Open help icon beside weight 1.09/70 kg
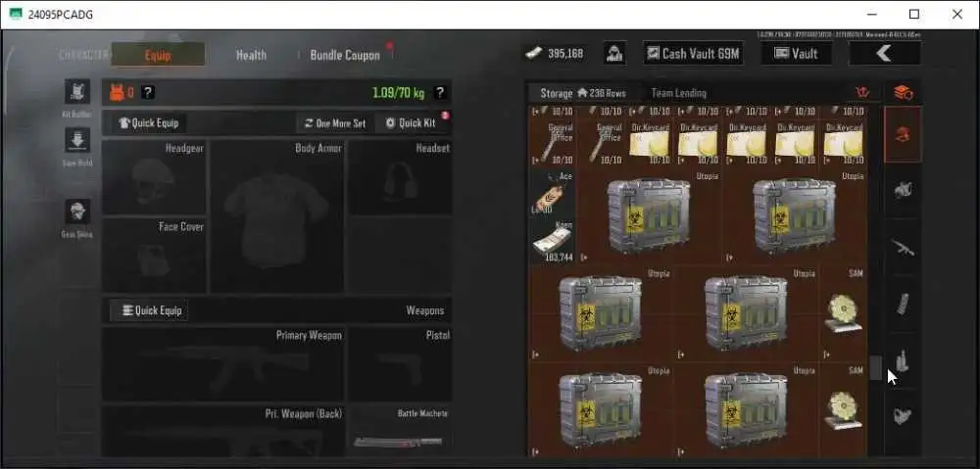980x469 pixels. pyautogui.click(x=440, y=92)
